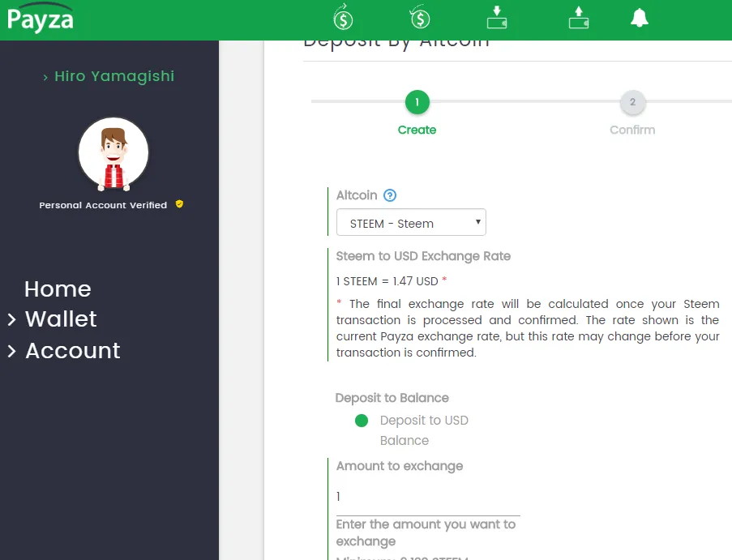The height and width of the screenshot is (560, 732).
Task: Click the Personal Account Verified text
Action: click(x=103, y=205)
